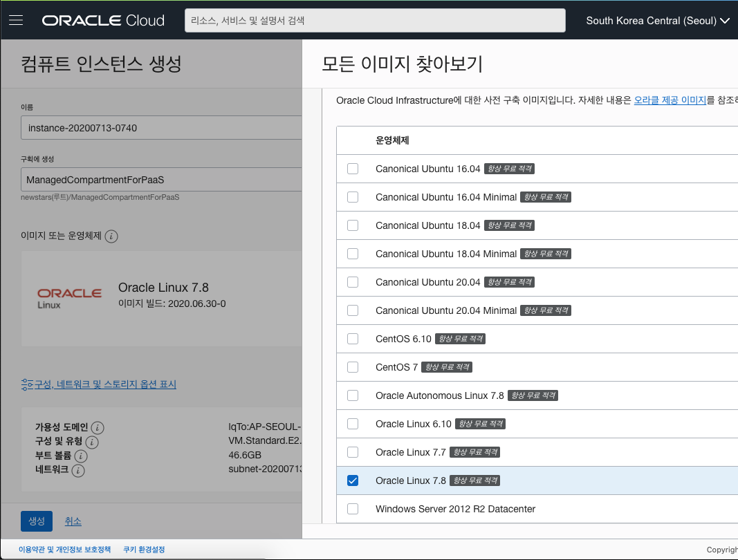Open info icon next to 이미지 또는 운영체제
Viewport: 738px width, 560px height.
[111, 236]
